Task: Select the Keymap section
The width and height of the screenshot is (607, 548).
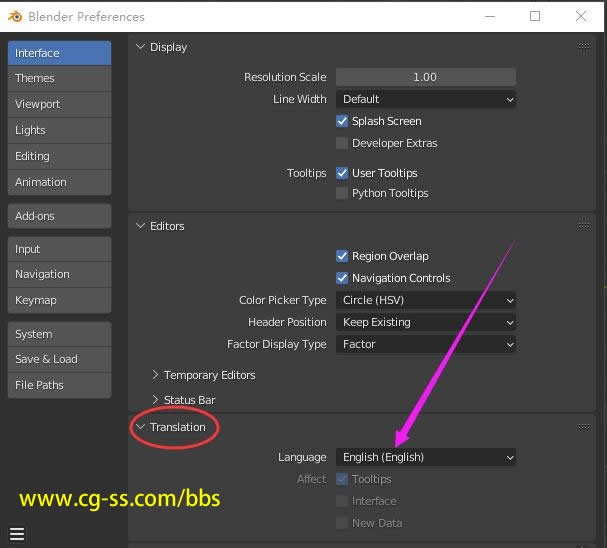Action: (58, 300)
